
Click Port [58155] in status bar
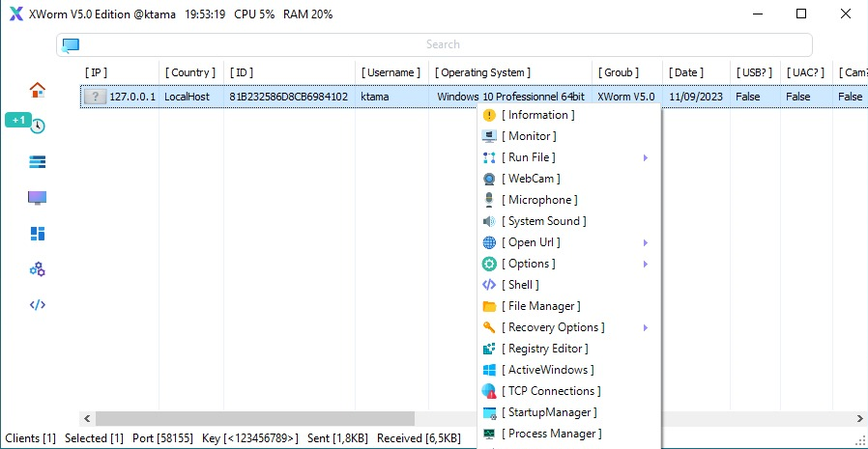pyautogui.click(x=162, y=438)
